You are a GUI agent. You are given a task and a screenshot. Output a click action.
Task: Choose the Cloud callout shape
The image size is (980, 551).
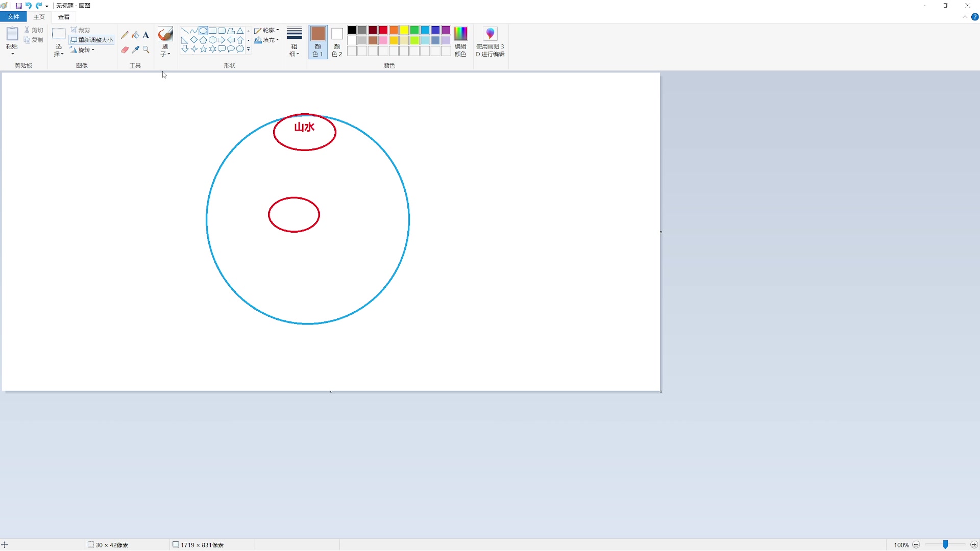tap(240, 49)
